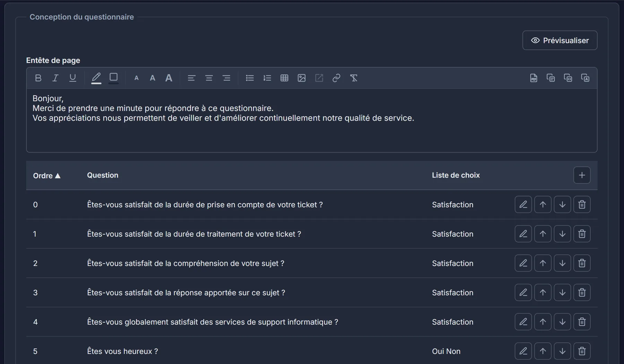The height and width of the screenshot is (364, 624).
Task: Select question text about réponse apportée sur ce sujet
Action: click(x=186, y=293)
